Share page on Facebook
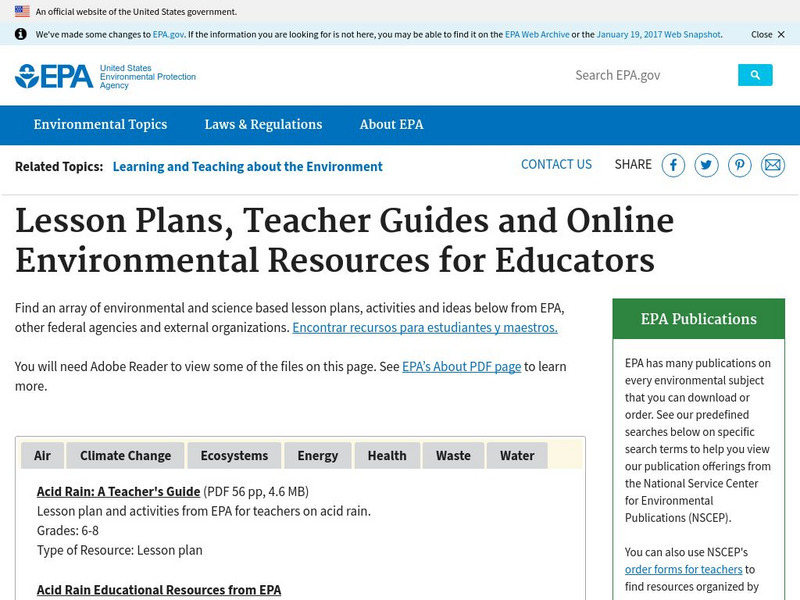Image resolution: width=800 pixels, height=600 pixels. 673,165
